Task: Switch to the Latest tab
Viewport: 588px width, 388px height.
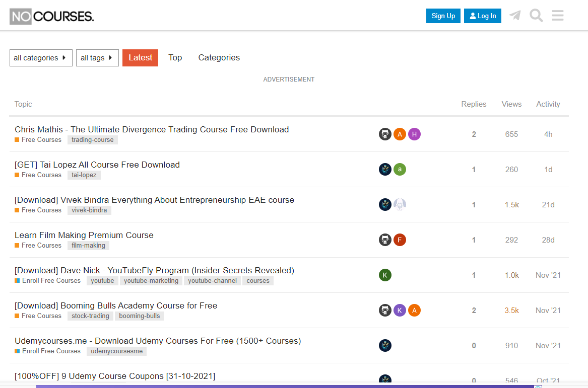Action: (x=140, y=58)
